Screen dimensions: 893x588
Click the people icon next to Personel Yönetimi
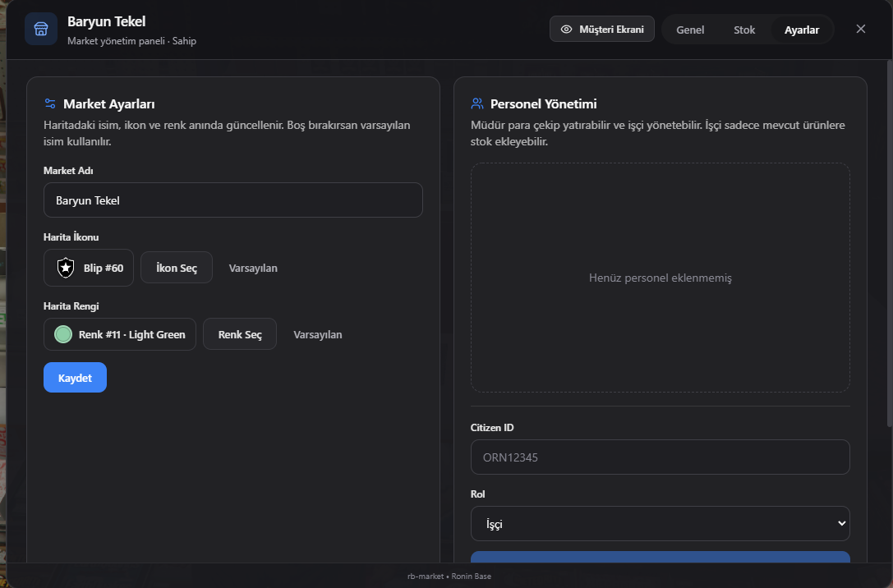click(x=477, y=103)
